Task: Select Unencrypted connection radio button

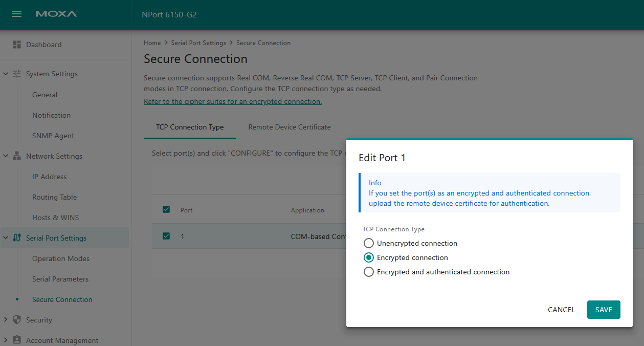Action: click(x=369, y=243)
